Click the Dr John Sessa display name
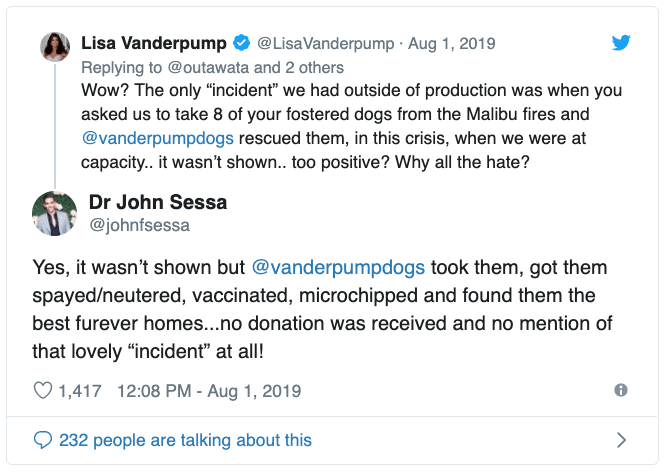The width and height of the screenshot is (669, 474). 158,203
